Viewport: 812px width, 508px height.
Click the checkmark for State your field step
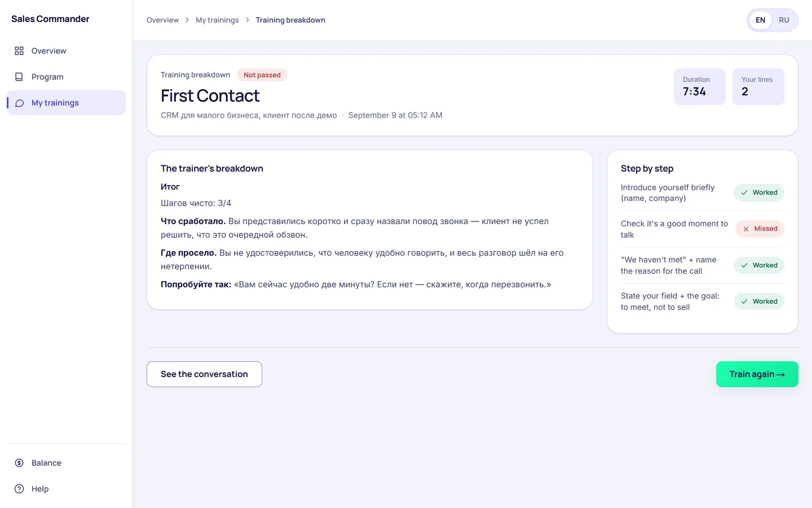[744, 301]
